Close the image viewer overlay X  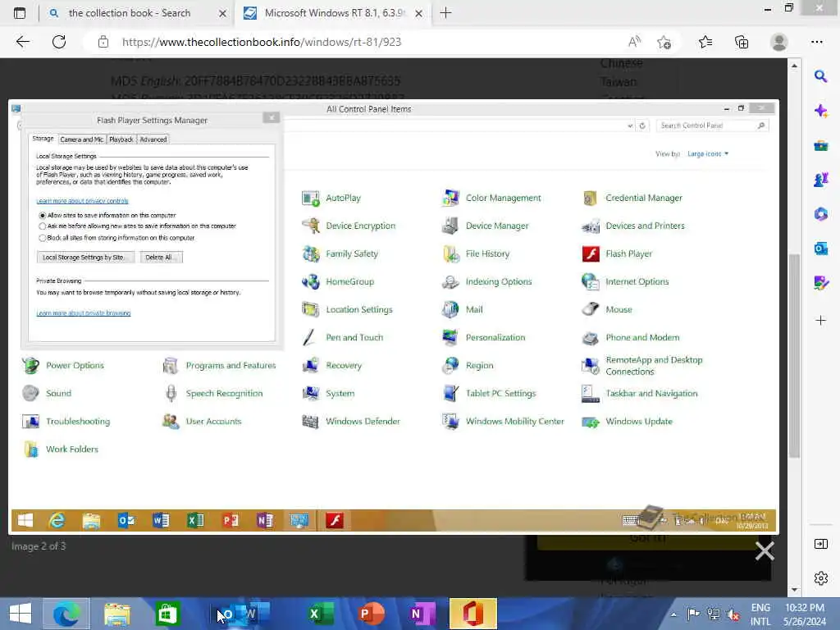coord(765,550)
